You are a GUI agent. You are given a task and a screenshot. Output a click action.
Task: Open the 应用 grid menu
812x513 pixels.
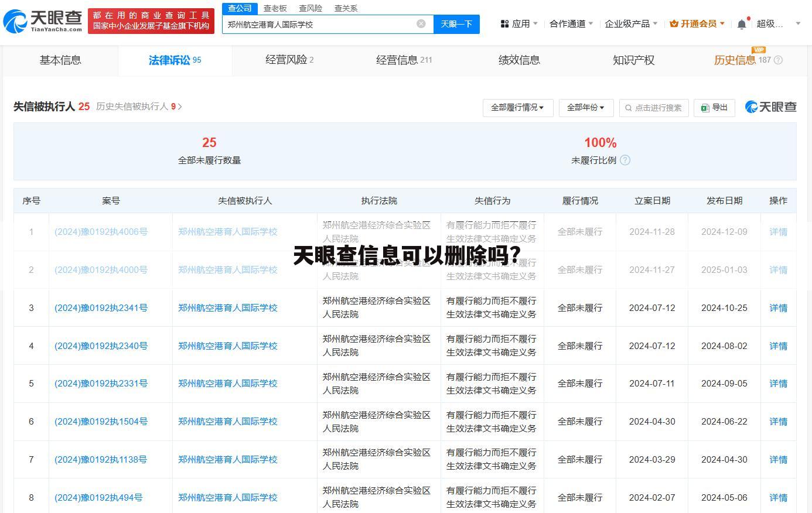[x=519, y=24]
